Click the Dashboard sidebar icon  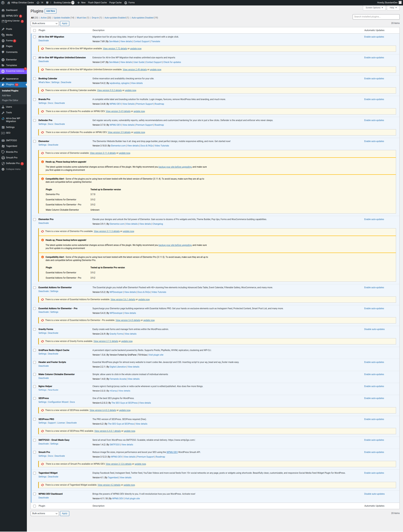point(3,10)
